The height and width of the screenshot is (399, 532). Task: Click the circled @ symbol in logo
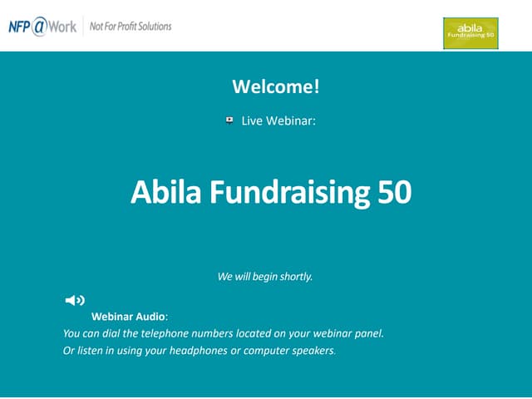click(x=42, y=27)
